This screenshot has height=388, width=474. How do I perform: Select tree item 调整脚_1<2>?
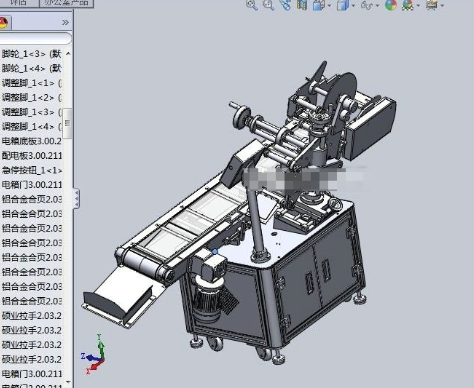tap(32, 98)
